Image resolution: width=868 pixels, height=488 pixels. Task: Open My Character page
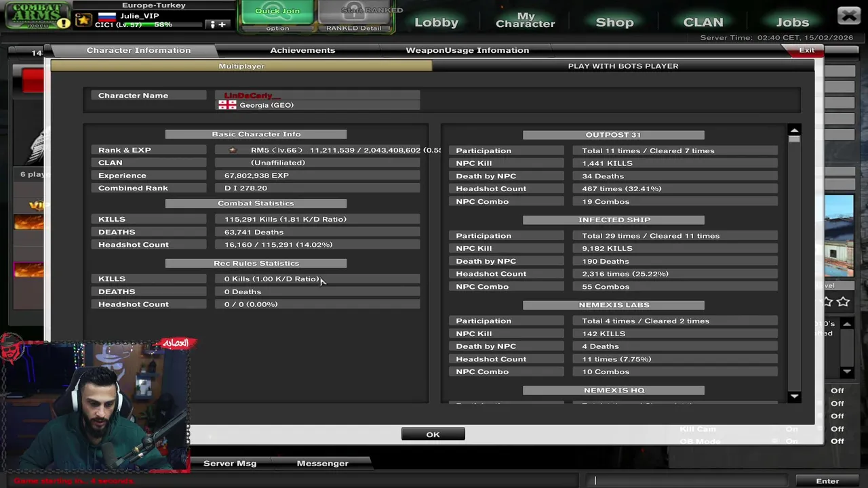pyautogui.click(x=525, y=20)
